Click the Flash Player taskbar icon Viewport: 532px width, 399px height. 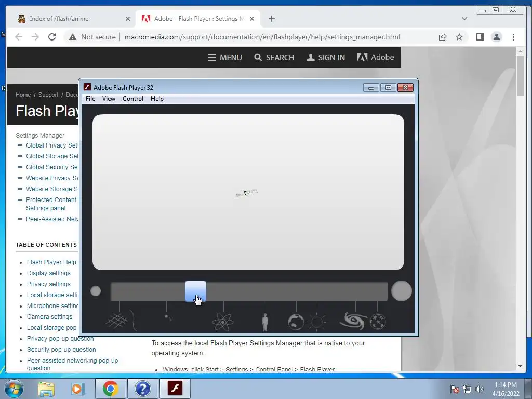[x=175, y=389]
